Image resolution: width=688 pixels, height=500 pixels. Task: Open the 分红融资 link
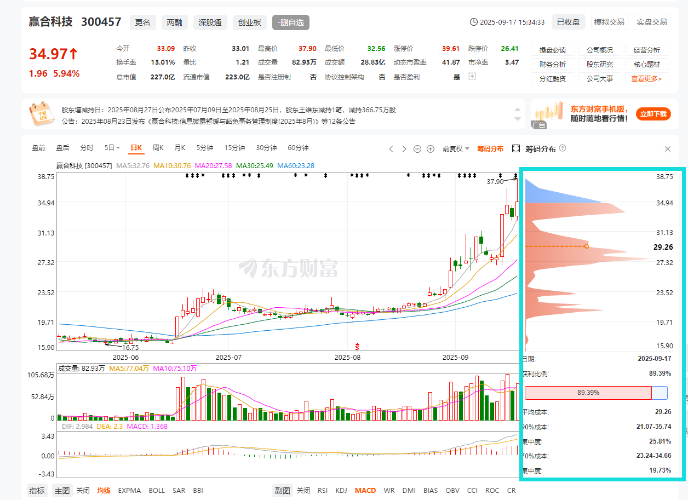(552, 79)
